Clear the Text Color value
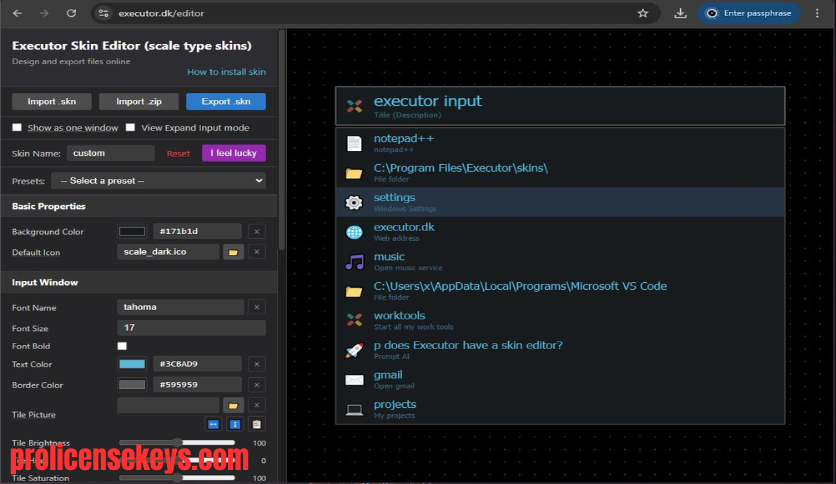Image resolution: width=836 pixels, height=484 pixels. [256, 364]
